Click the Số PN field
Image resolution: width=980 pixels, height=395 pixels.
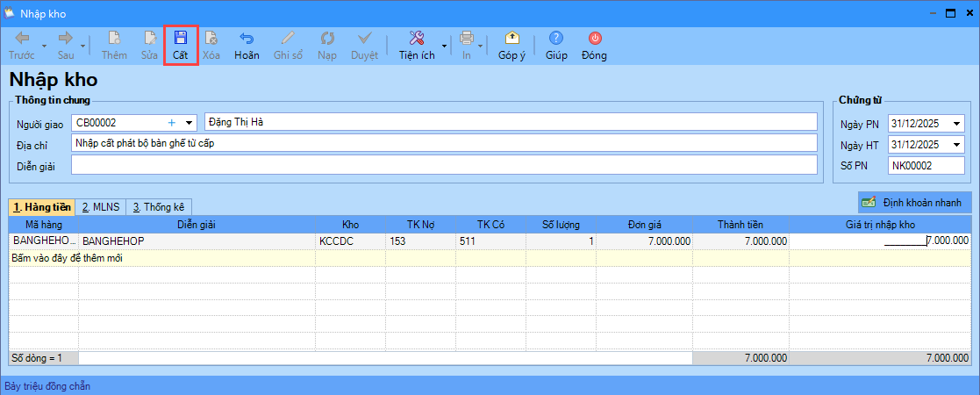coord(925,165)
